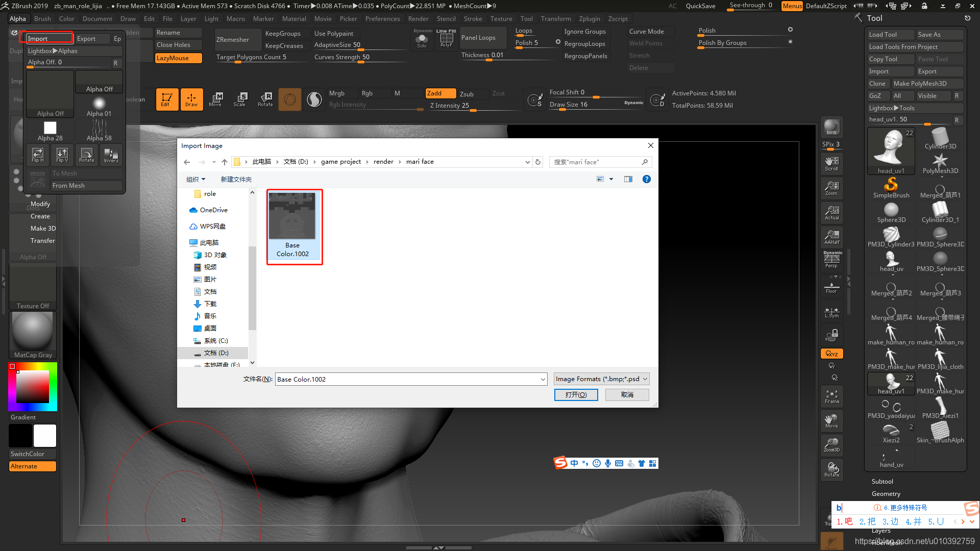Toggle the Xyz rotation mode
Image resolution: width=980 pixels, height=551 pixels.
click(x=831, y=354)
